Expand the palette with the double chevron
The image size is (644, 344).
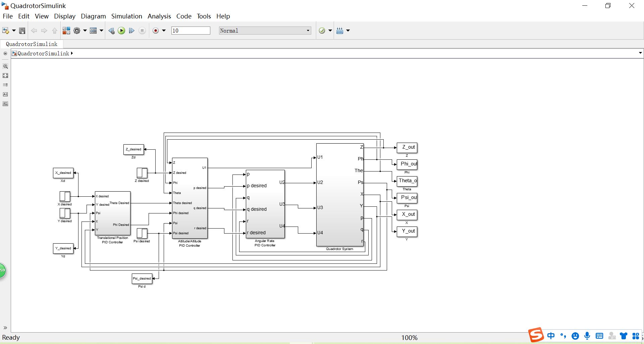point(5,328)
